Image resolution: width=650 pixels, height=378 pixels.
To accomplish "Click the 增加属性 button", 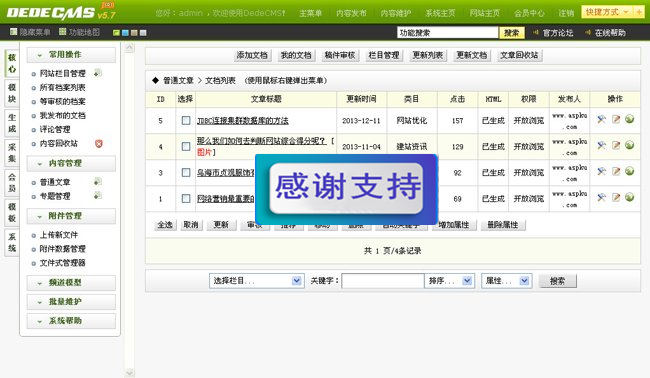I will coord(454,225).
